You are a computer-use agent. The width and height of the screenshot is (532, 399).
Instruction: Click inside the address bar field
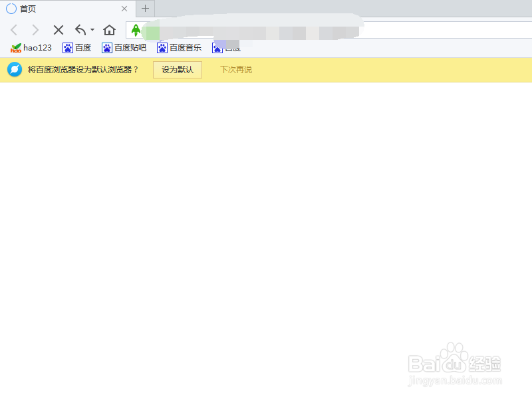pos(329,30)
